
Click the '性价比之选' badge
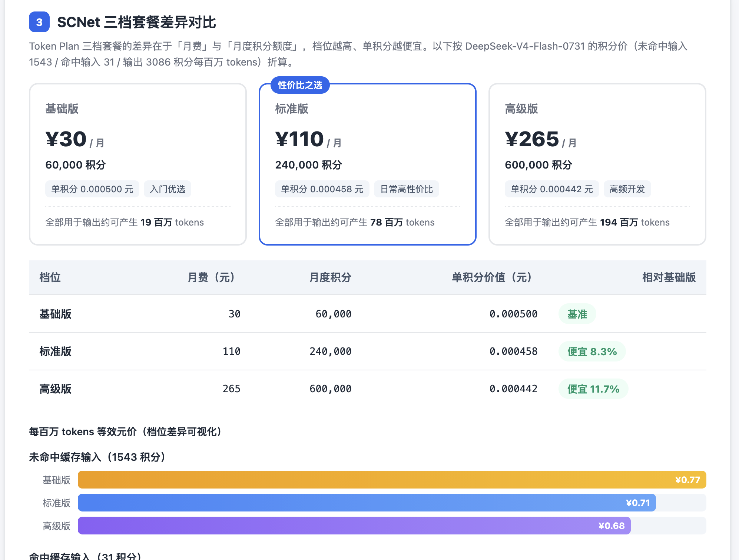[300, 85]
